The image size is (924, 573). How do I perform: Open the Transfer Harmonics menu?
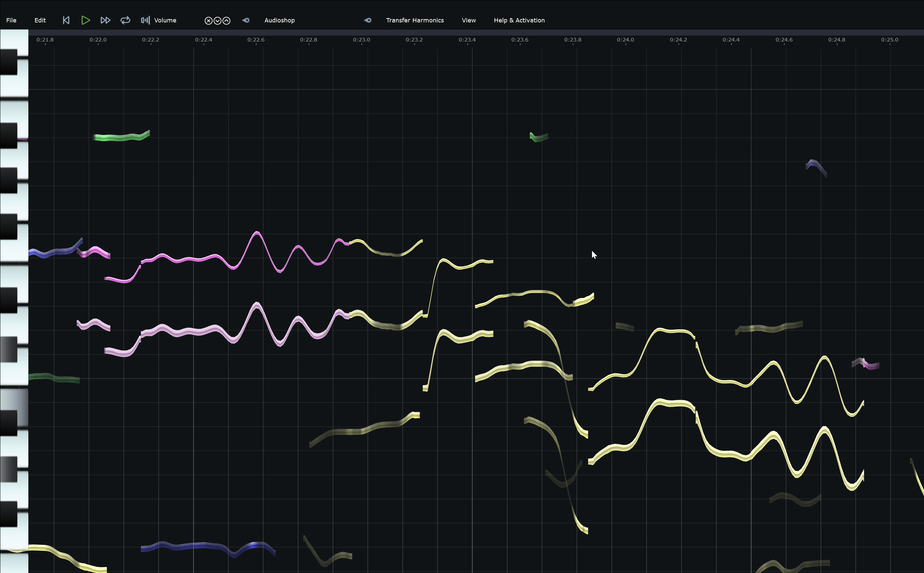tap(415, 20)
